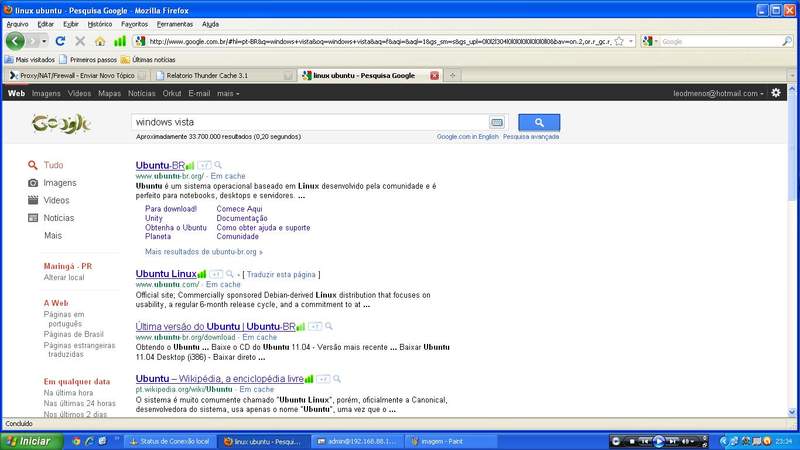Click the +1 button next to Ubuntu-BR
The width and height of the screenshot is (800, 450).
[204, 165]
